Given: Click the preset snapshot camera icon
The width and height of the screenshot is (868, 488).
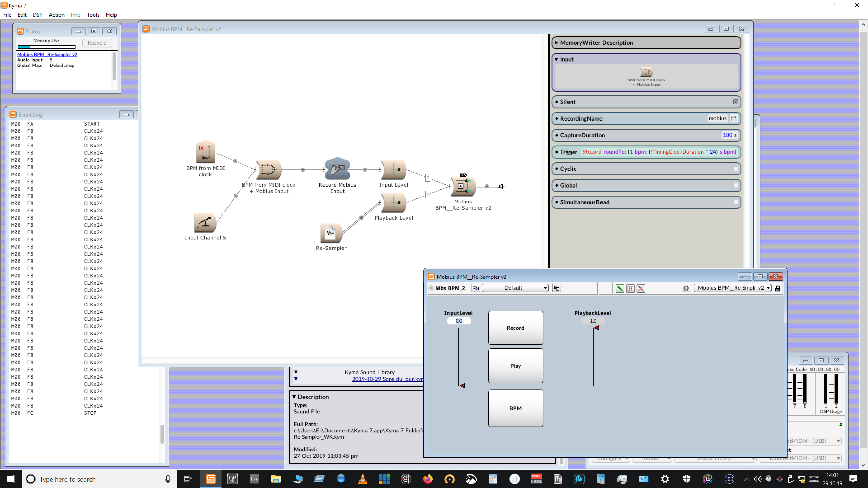Looking at the screenshot, I should point(475,288).
